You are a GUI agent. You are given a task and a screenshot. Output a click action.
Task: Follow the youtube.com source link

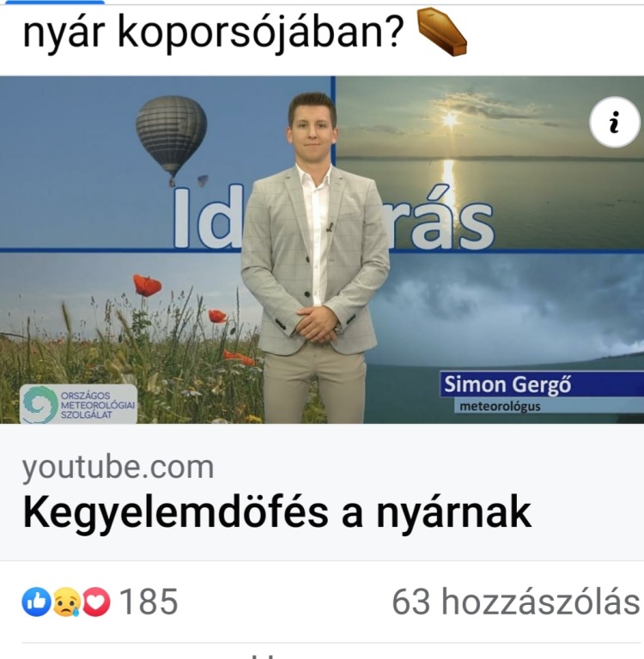click(x=118, y=467)
